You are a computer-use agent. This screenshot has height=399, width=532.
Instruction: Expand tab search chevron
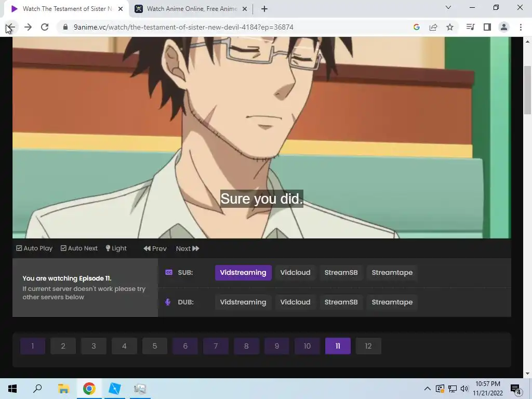pos(448,7)
